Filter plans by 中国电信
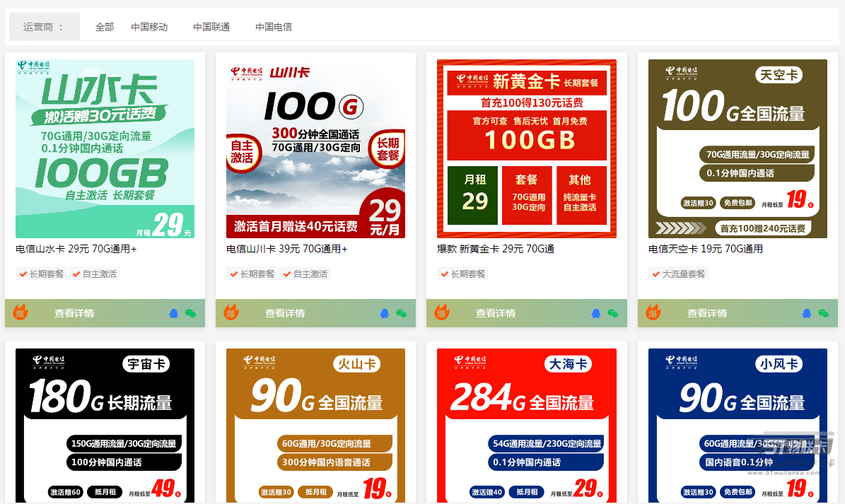The image size is (845, 504). click(x=274, y=27)
